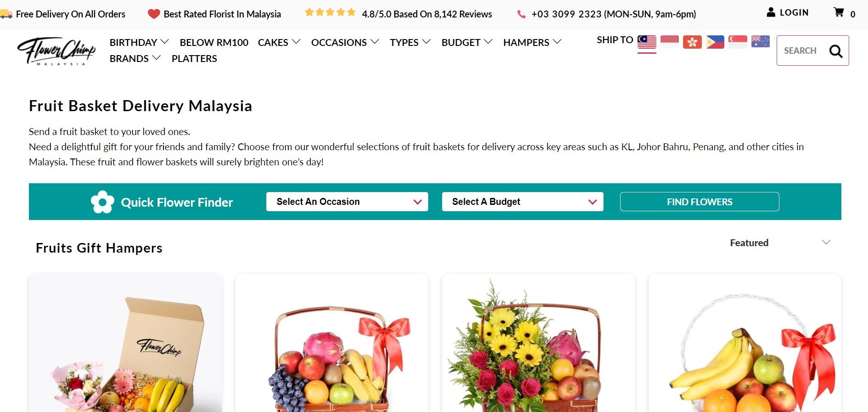Select the Hong Kong flag shipping option
The width and height of the screenshot is (868, 412).
692,42
